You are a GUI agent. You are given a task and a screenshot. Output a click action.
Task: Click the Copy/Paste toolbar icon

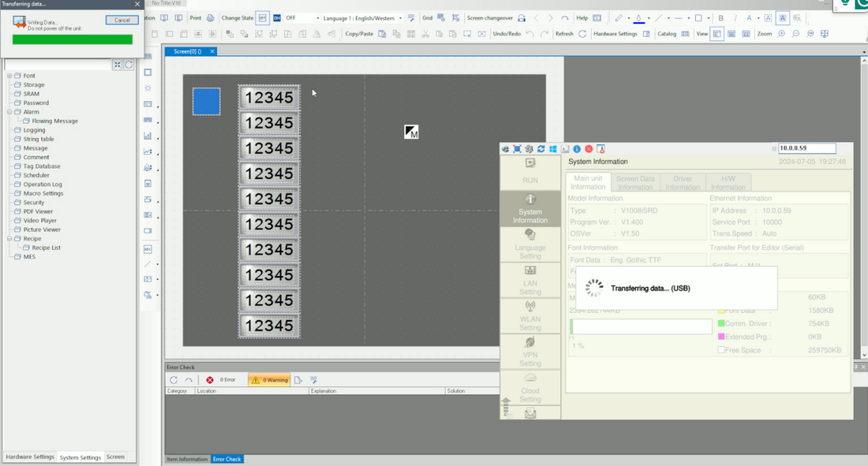[381, 34]
